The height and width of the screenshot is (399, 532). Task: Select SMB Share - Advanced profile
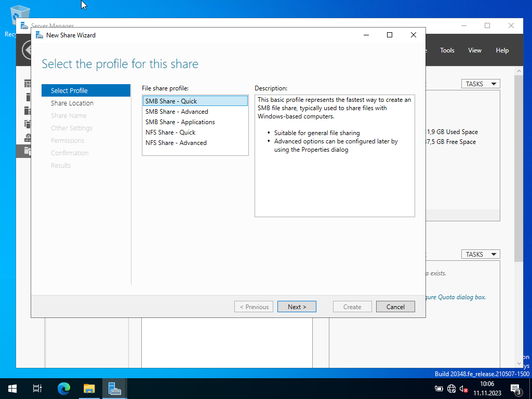(177, 112)
